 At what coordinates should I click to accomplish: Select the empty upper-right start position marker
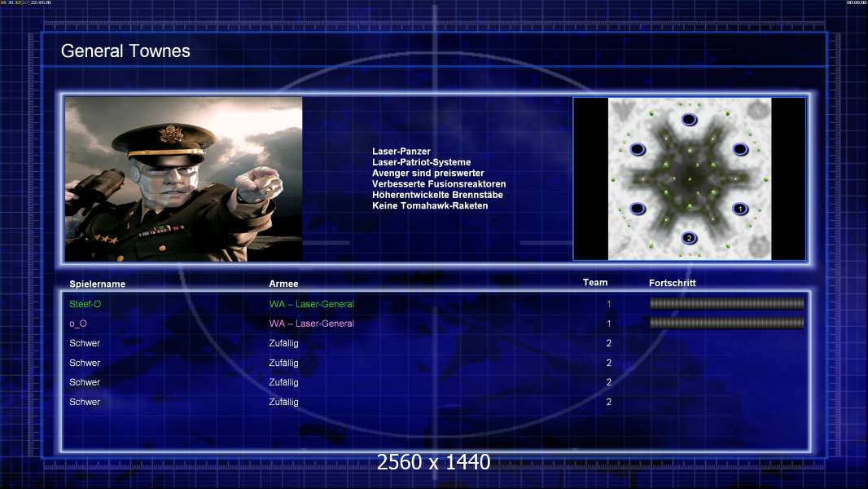tap(739, 149)
